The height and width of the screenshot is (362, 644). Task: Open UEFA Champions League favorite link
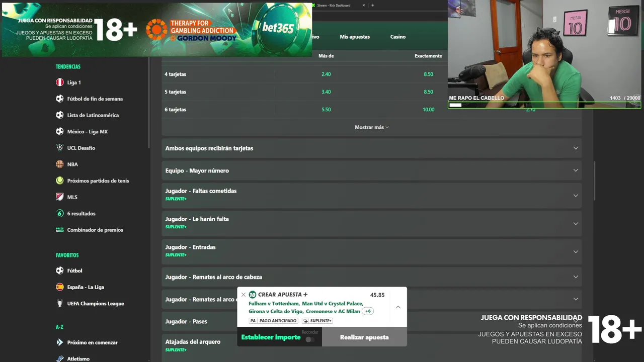[x=96, y=303]
